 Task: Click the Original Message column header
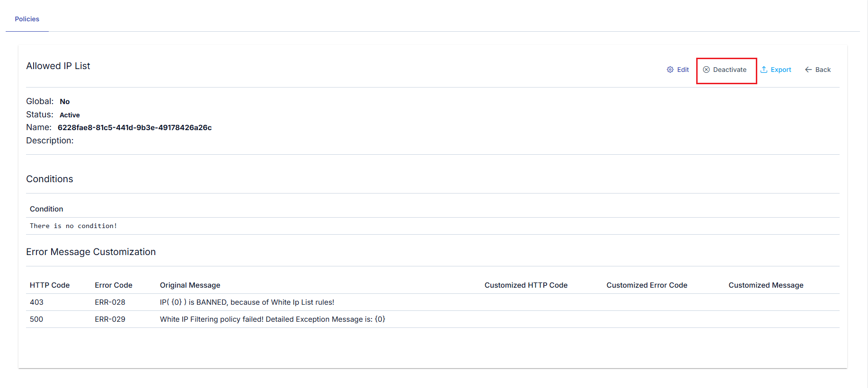190,285
